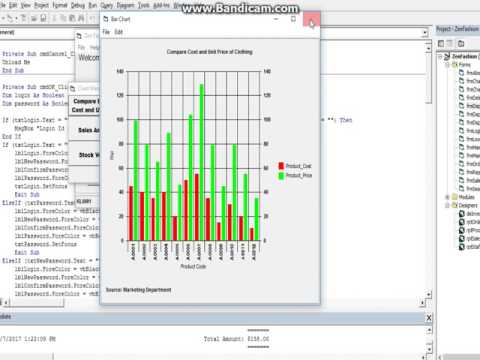Expand the Modules folder in Project Explorer
The width and height of the screenshot is (480, 360).
(x=448, y=197)
